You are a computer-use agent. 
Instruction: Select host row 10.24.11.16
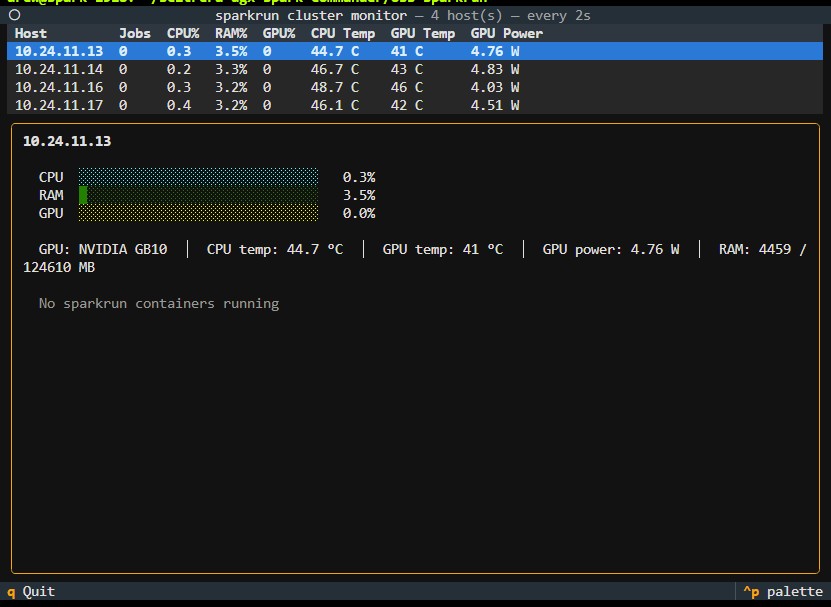[x=415, y=87]
